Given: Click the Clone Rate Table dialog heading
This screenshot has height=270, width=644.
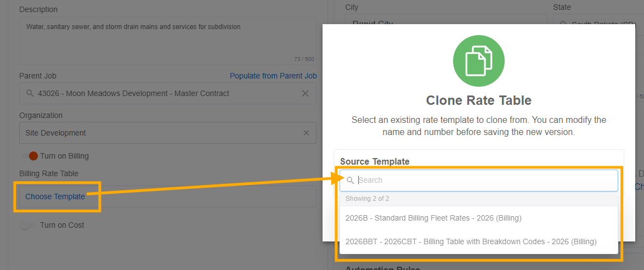Looking at the screenshot, I should pos(478,100).
